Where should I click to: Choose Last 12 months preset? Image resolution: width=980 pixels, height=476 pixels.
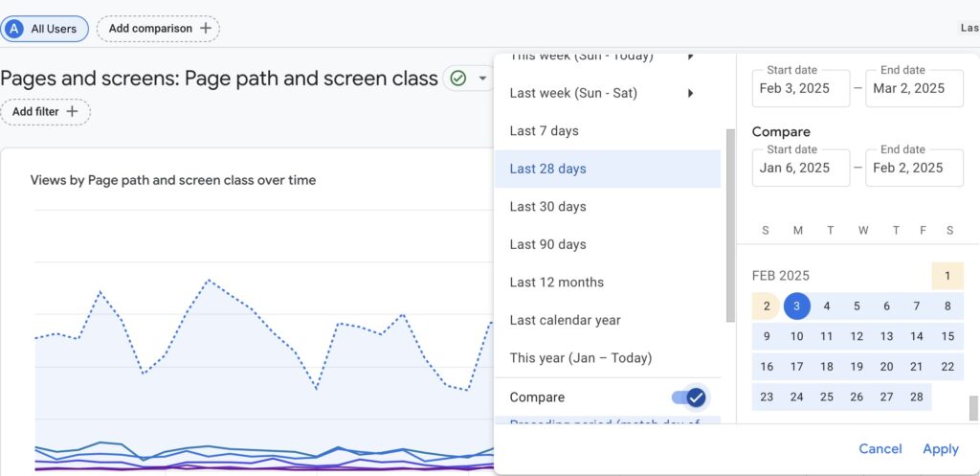click(608, 283)
